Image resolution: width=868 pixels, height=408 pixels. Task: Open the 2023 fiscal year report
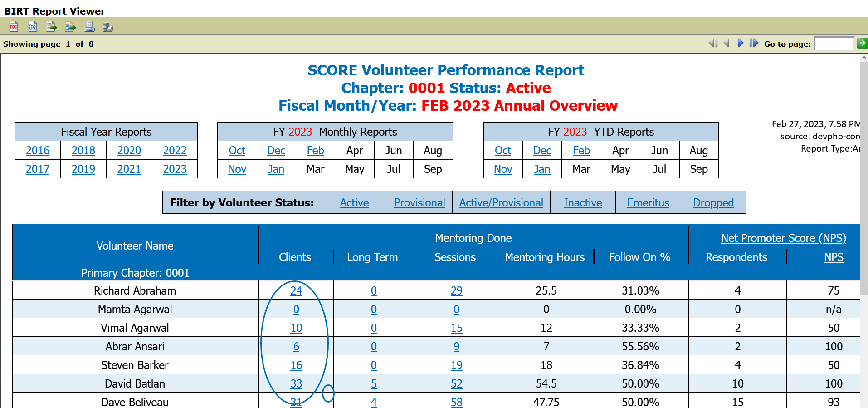(x=175, y=169)
